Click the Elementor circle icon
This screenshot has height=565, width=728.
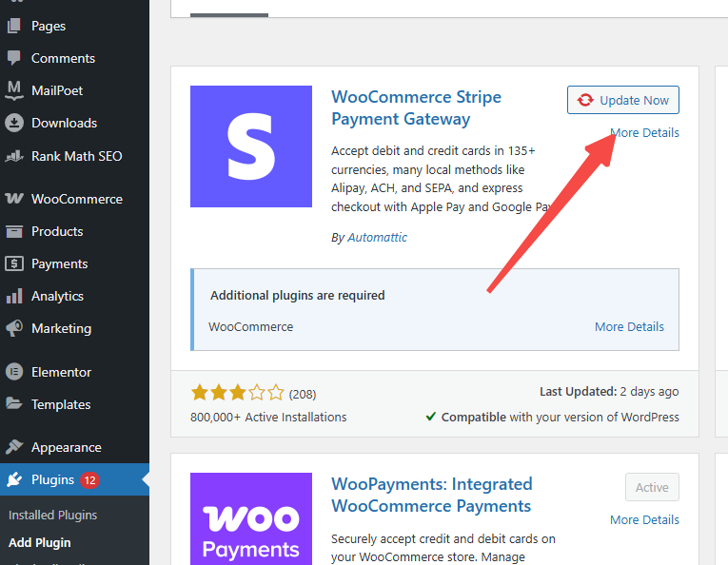click(14, 372)
